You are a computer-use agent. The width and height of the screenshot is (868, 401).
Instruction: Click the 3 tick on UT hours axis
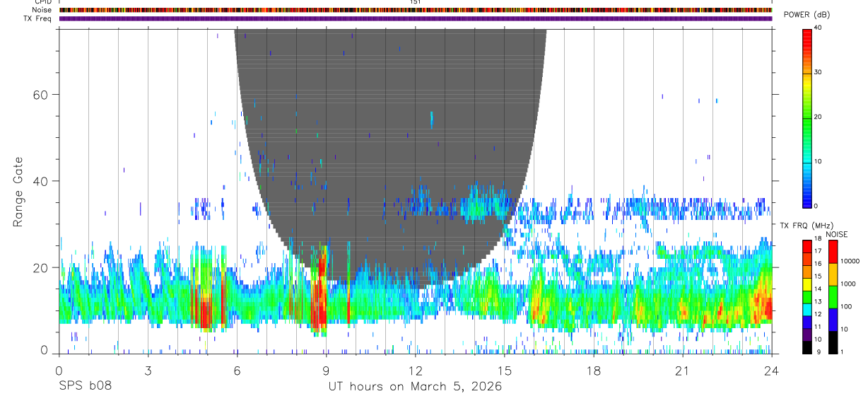click(x=148, y=371)
